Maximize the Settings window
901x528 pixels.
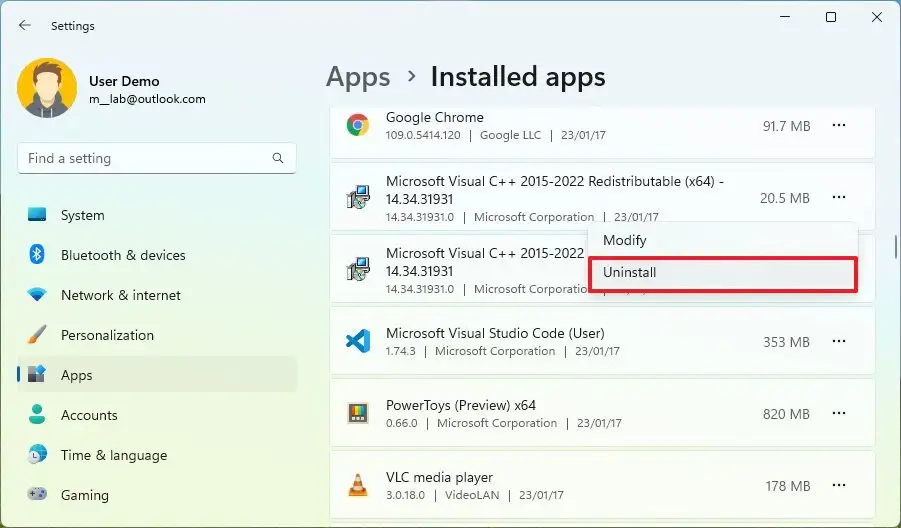coord(831,17)
